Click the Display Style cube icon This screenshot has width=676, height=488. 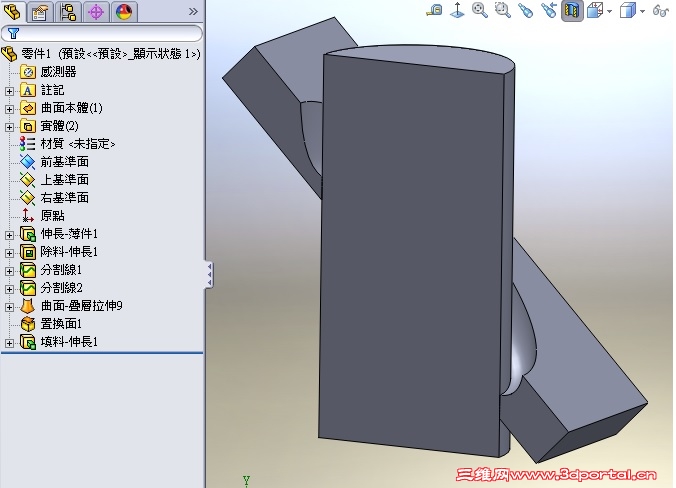[x=628, y=10]
